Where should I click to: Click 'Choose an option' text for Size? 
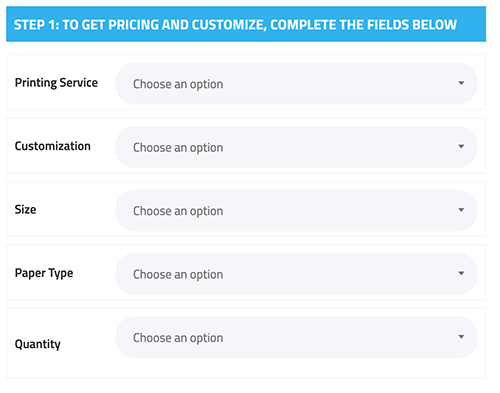(178, 211)
